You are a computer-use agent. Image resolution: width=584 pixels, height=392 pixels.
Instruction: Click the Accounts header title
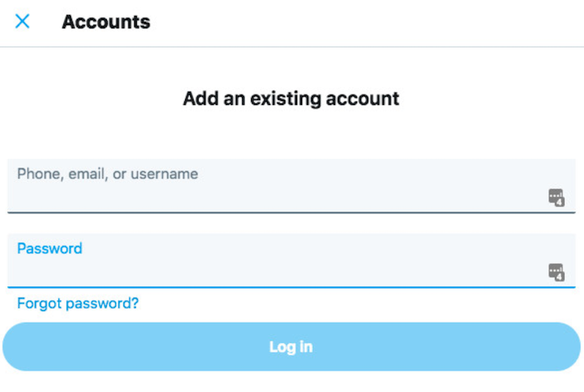pyautogui.click(x=106, y=22)
